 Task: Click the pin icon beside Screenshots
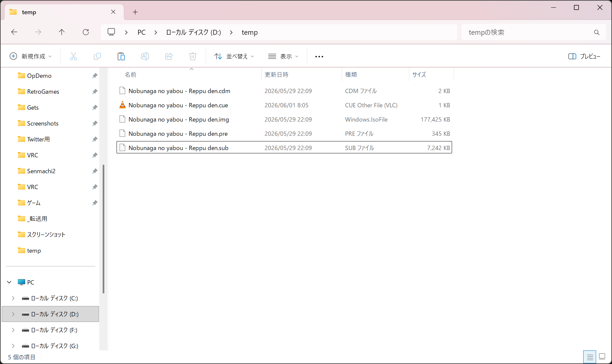coord(95,123)
